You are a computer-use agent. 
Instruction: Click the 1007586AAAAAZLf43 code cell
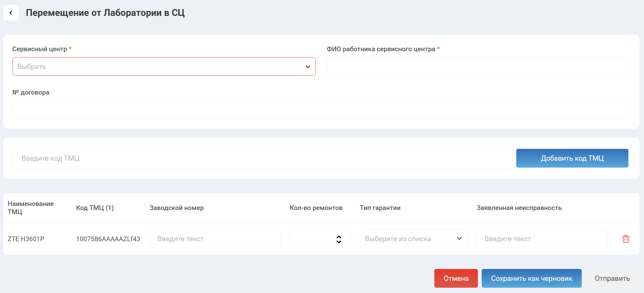coord(108,239)
